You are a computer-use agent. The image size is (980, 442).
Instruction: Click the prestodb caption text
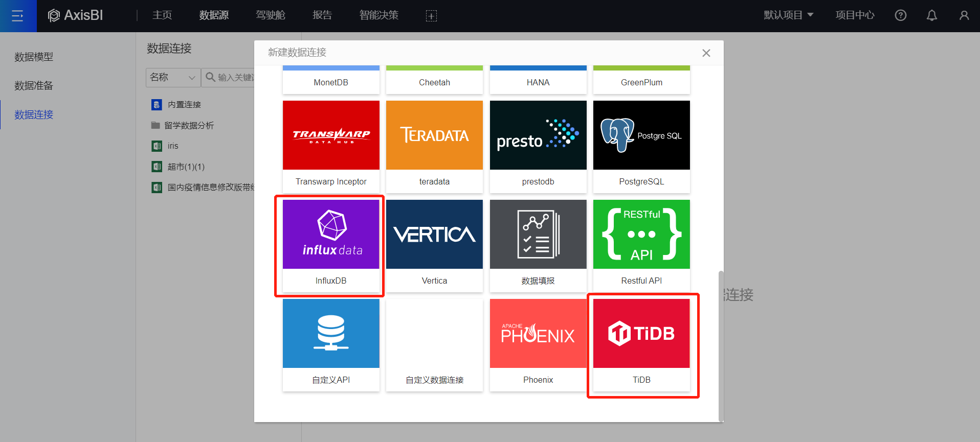coord(538,181)
